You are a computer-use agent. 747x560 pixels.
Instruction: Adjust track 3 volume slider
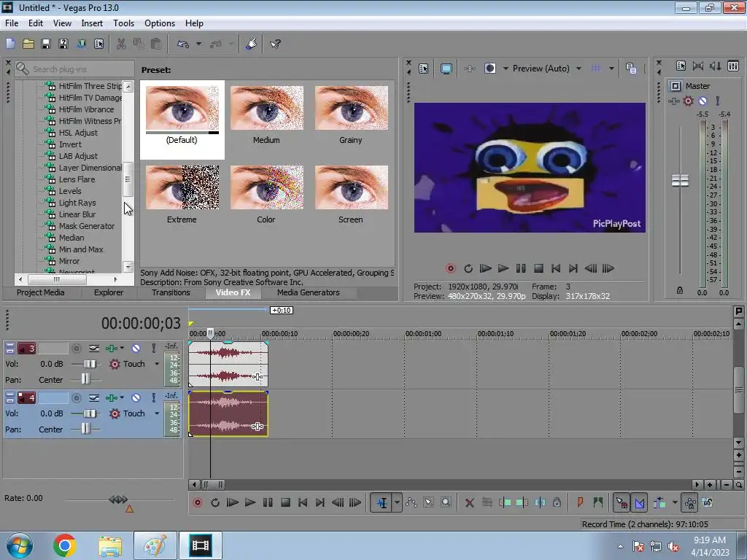(x=89, y=364)
